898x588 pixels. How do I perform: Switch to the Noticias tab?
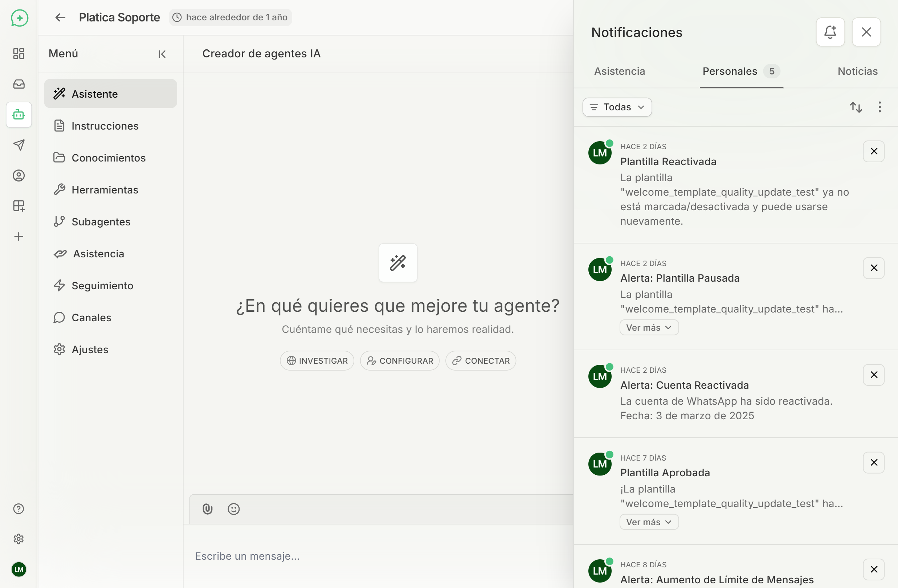click(x=857, y=71)
